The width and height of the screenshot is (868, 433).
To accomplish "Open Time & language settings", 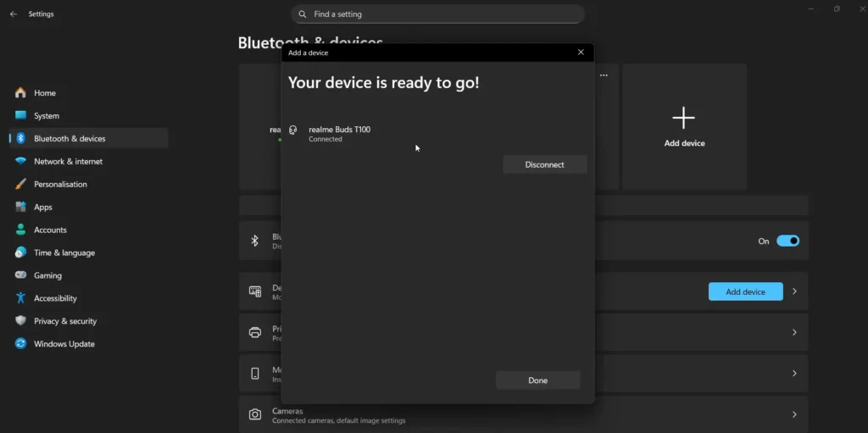I will click(88, 253).
